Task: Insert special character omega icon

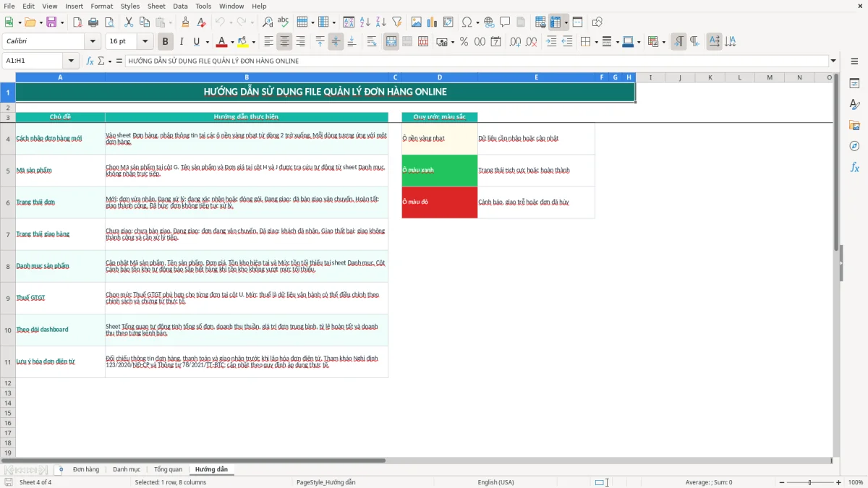Action: click(x=467, y=22)
